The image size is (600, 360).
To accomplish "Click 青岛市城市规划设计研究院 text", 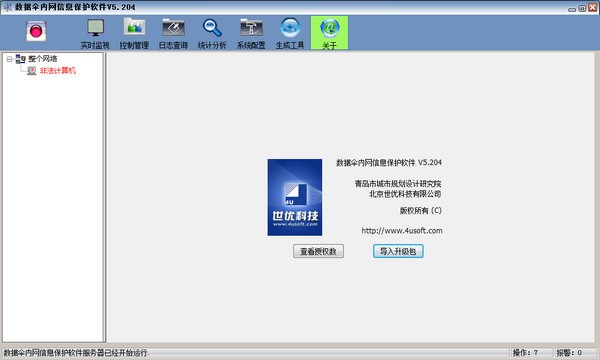I will pyautogui.click(x=398, y=184).
